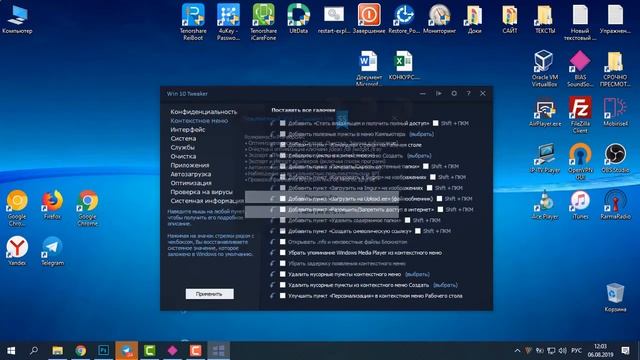The image size is (640, 360).
Task: Show hidden system tray icons chevron
Action: [x=517, y=351]
